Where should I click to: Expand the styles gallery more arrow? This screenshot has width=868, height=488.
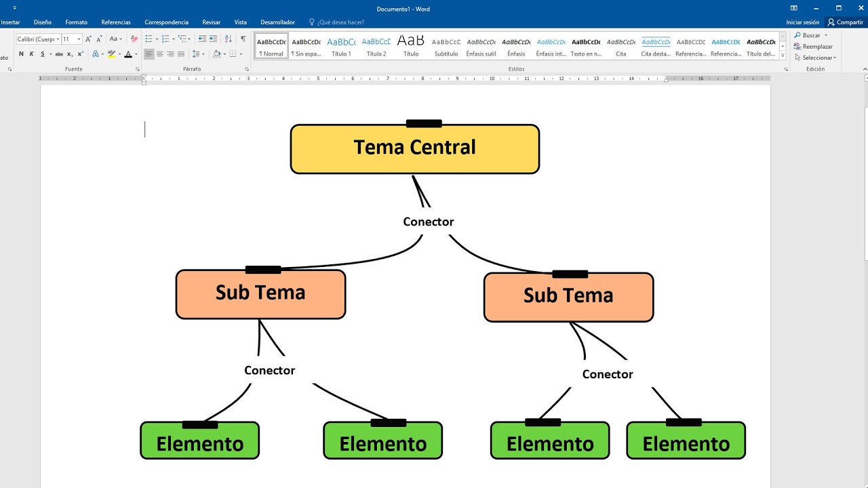point(783,55)
